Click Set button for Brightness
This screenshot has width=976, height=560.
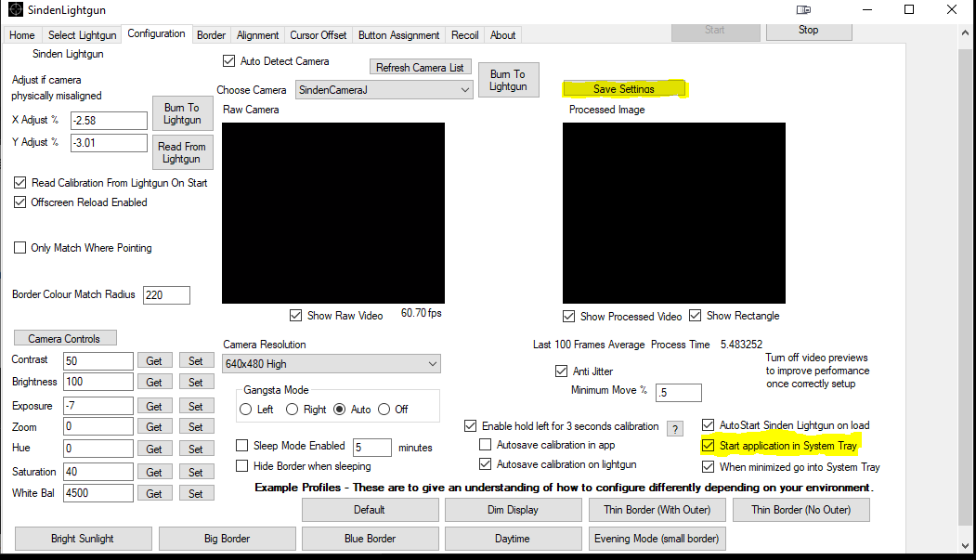point(196,382)
